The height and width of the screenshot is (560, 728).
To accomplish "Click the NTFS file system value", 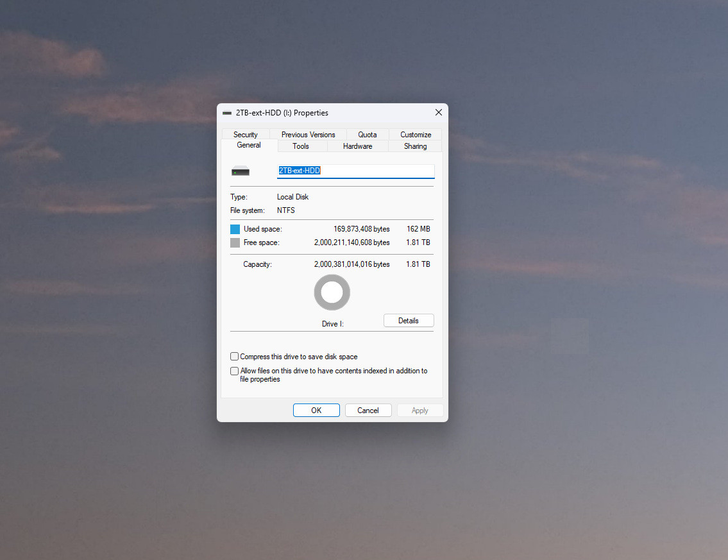I will tap(285, 210).
